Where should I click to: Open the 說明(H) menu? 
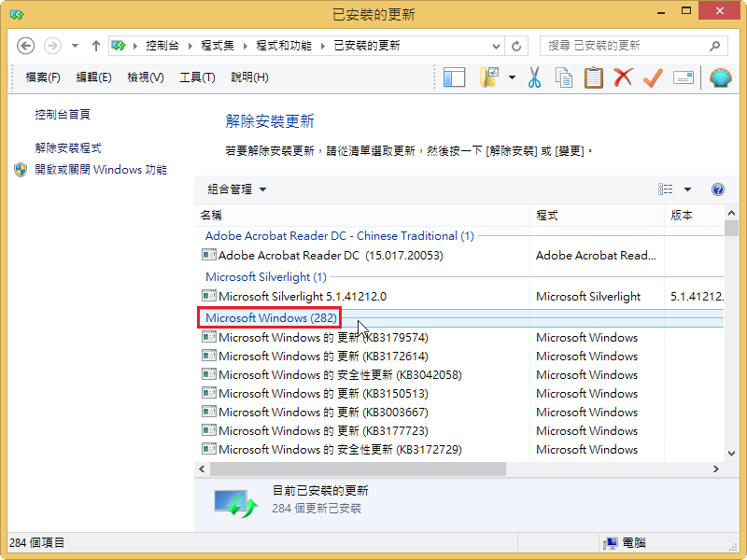[x=249, y=77]
